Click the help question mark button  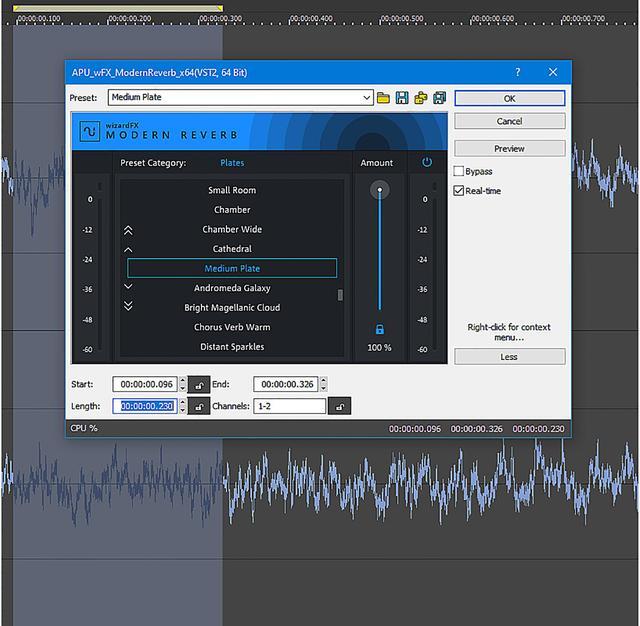pyautogui.click(x=518, y=72)
